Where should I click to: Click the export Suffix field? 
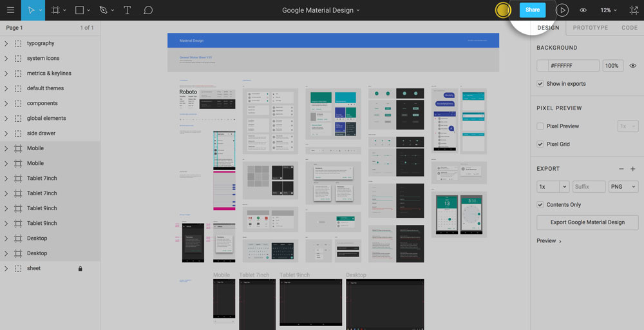(589, 186)
